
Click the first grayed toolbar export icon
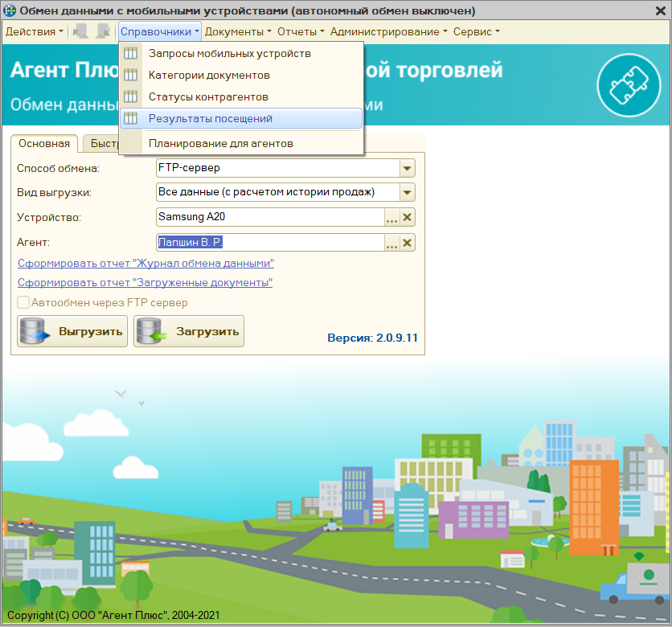coord(80,31)
